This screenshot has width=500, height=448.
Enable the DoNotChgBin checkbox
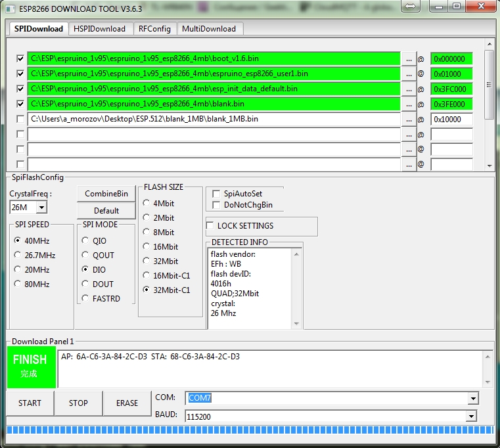click(216, 205)
